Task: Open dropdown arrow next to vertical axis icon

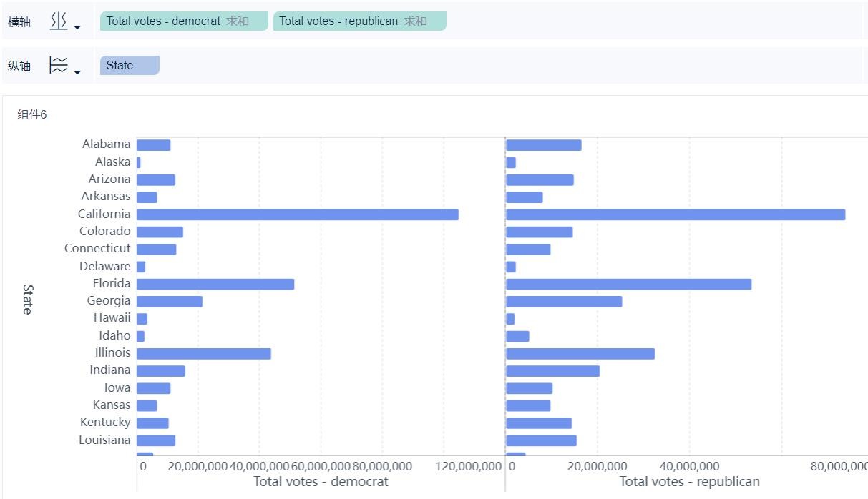Action: click(x=77, y=72)
